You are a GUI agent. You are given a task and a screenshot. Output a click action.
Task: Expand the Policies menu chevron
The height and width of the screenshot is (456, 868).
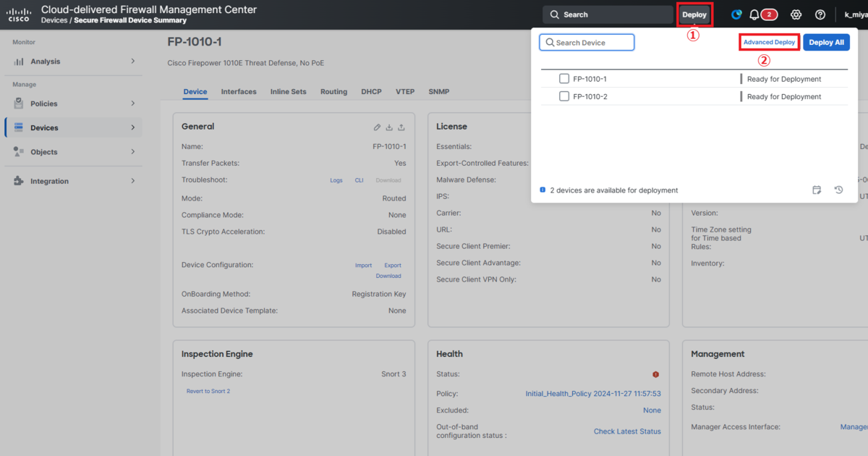pos(133,104)
